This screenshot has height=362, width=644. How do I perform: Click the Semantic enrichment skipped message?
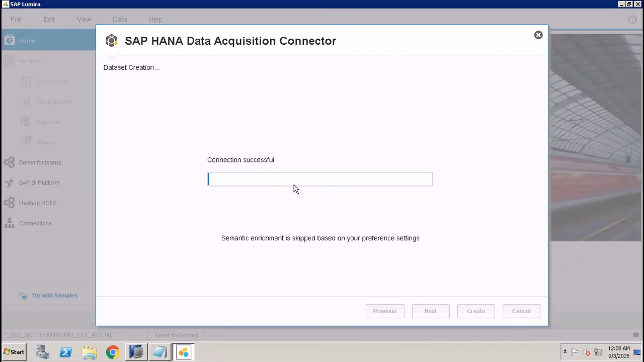coord(320,238)
